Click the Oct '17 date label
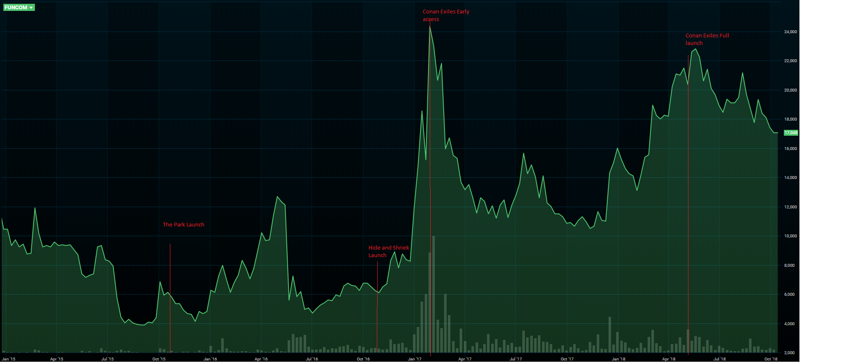 [x=567, y=359]
